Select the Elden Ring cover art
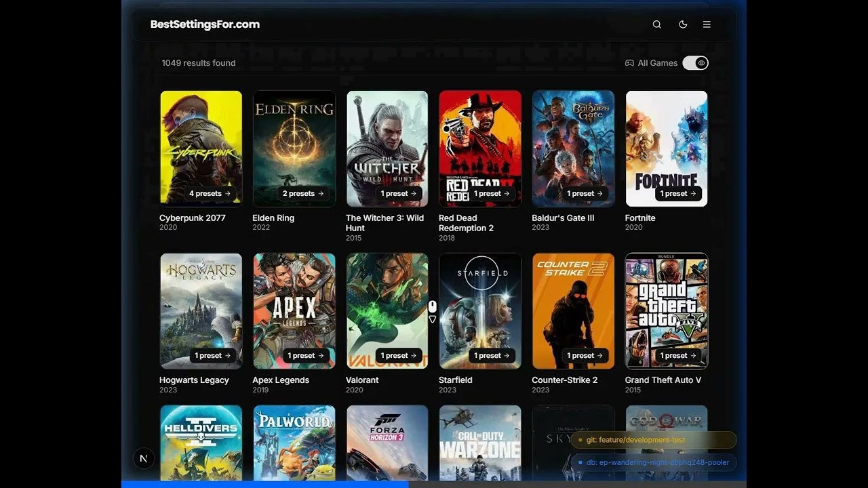The image size is (868, 488). (294, 148)
